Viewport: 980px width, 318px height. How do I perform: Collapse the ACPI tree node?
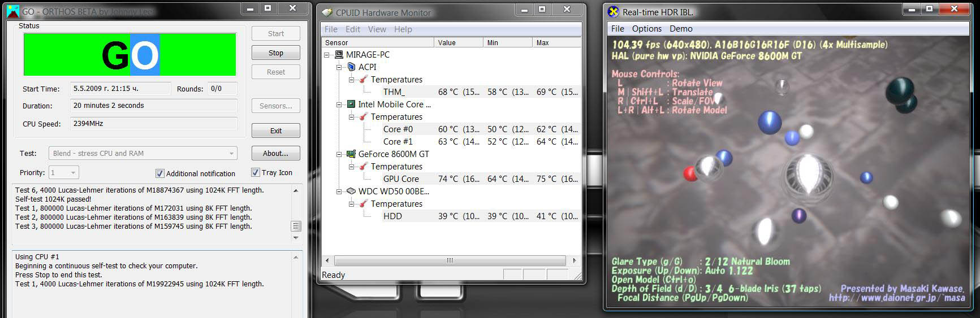pyautogui.click(x=339, y=67)
